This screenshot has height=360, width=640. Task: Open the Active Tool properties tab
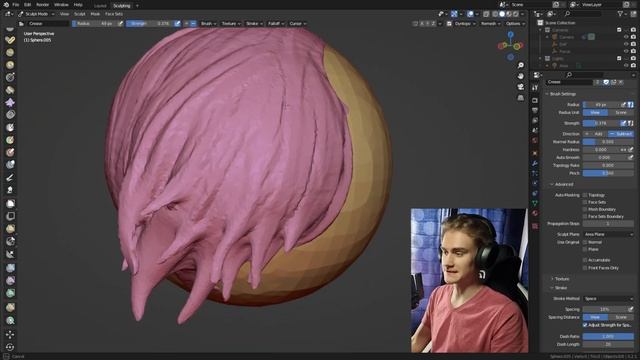(535, 88)
